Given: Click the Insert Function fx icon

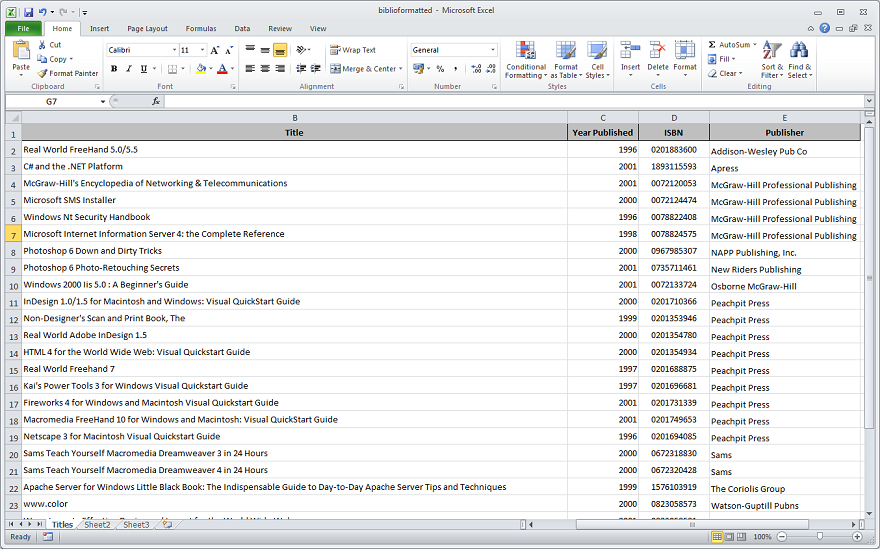Looking at the screenshot, I should 155,102.
